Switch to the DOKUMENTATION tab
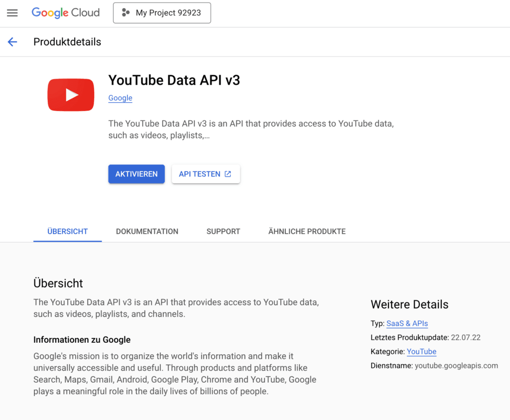 point(147,231)
